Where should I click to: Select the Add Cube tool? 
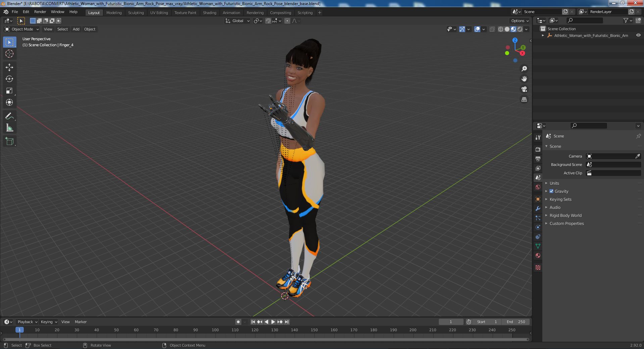(9, 141)
